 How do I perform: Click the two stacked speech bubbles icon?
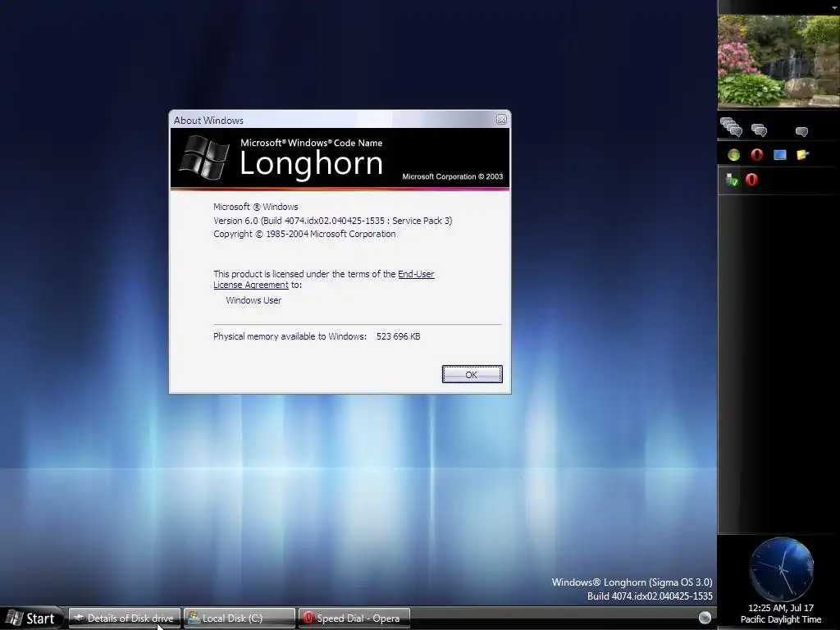pos(759,130)
